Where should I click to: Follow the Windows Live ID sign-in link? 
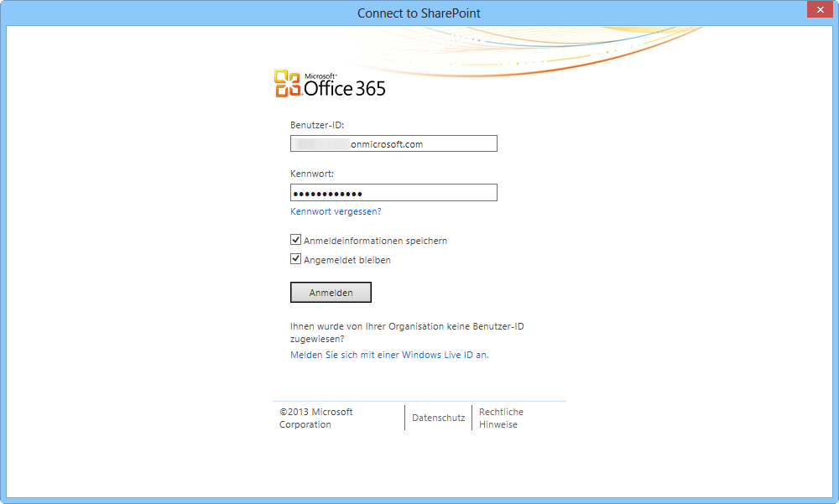[389, 355]
